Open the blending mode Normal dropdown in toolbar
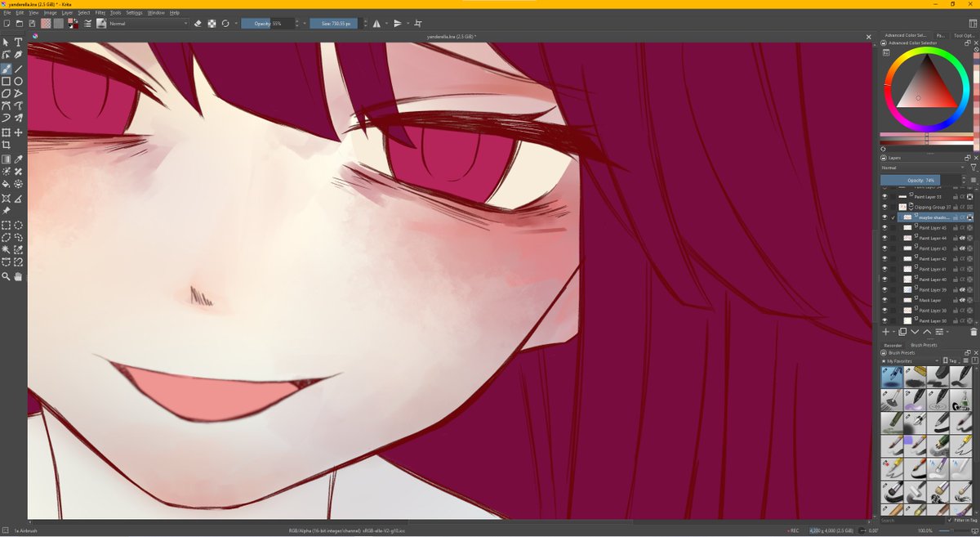Viewport: 980px width, 537px height. click(149, 24)
